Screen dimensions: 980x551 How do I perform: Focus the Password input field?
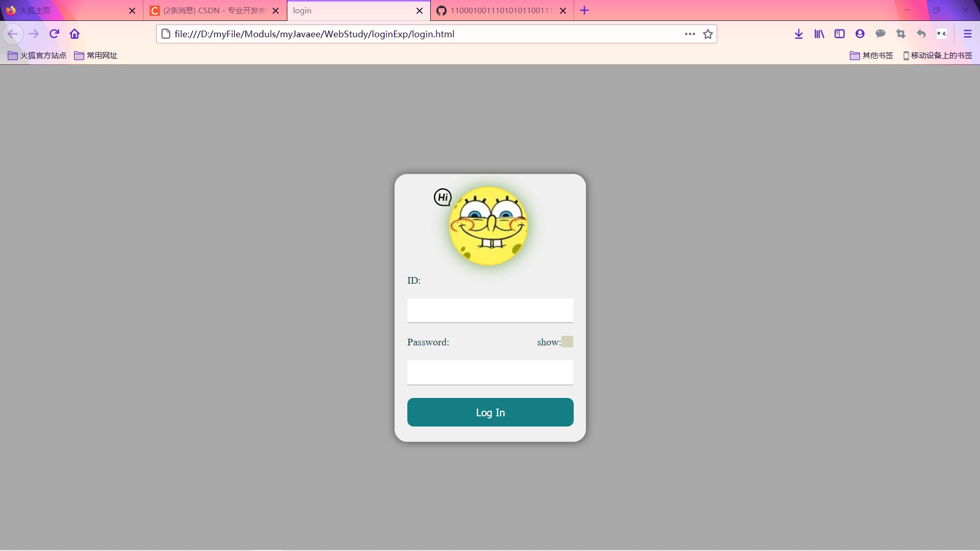tap(490, 372)
